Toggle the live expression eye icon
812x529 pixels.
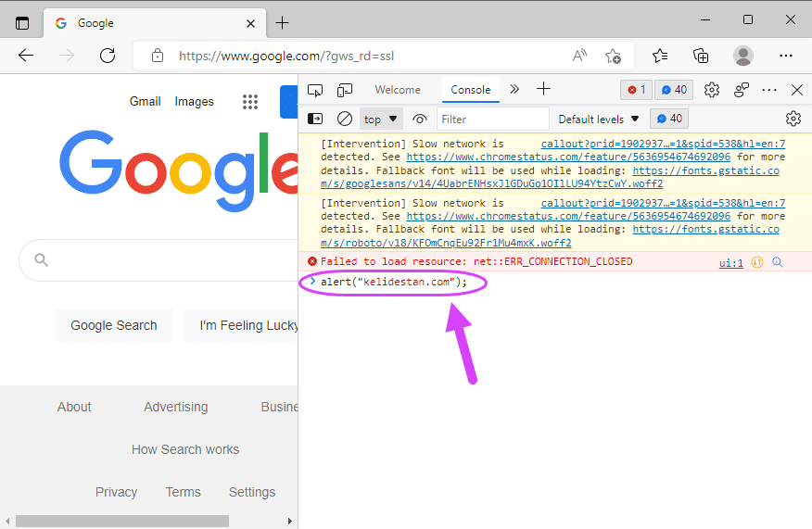pyautogui.click(x=420, y=120)
